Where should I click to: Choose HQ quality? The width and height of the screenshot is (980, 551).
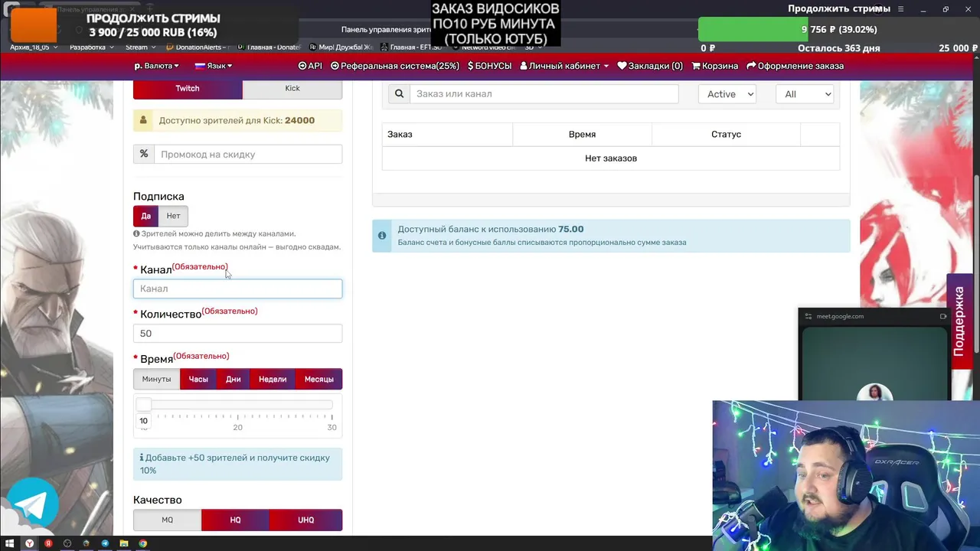click(x=235, y=520)
